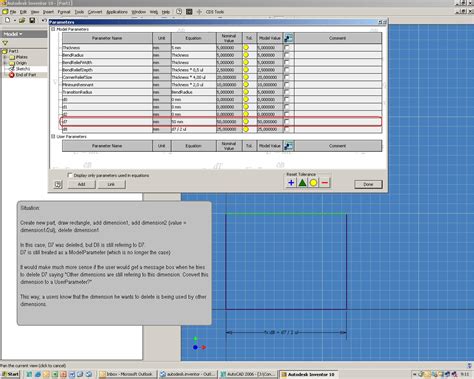Check export box for d7 parameter row
The width and height of the screenshot is (474, 379).
(x=287, y=122)
